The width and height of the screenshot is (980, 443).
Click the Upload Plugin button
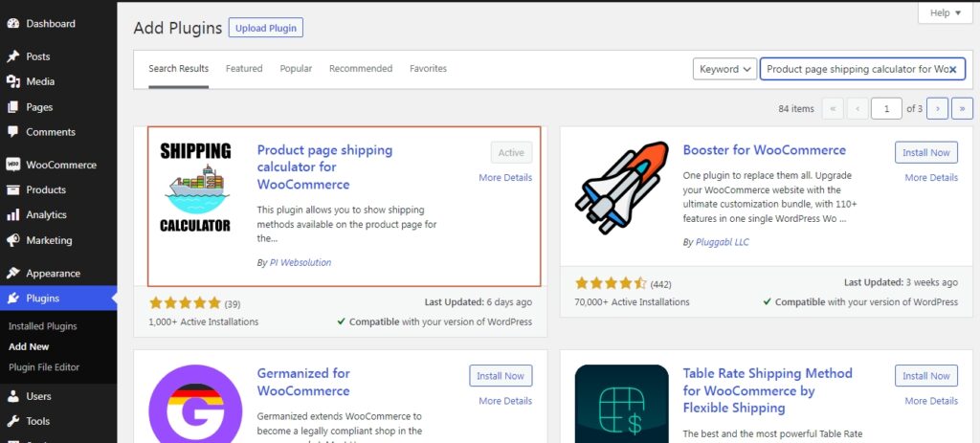click(266, 28)
